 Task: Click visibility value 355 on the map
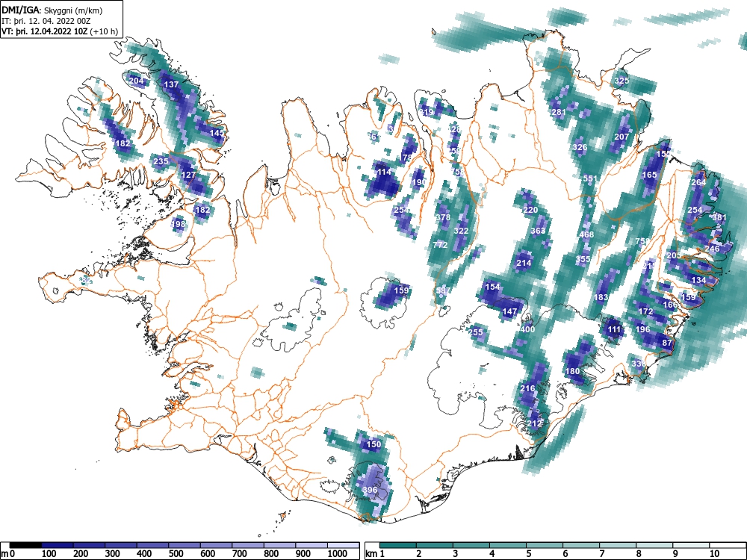(583, 259)
